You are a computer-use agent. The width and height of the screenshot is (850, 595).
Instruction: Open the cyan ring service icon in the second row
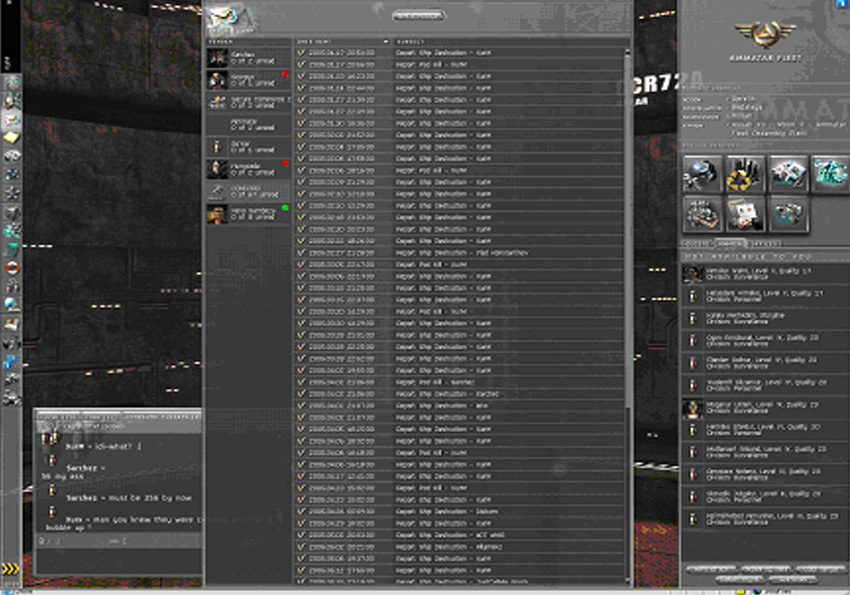(x=788, y=214)
